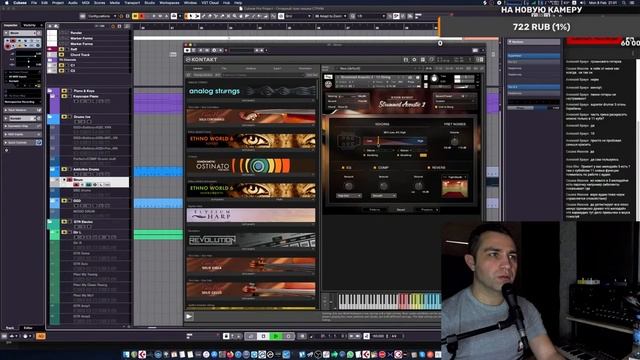Switch to the Editor tab at bottom left
The width and height of the screenshot is (640, 360).
tap(28, 328)
